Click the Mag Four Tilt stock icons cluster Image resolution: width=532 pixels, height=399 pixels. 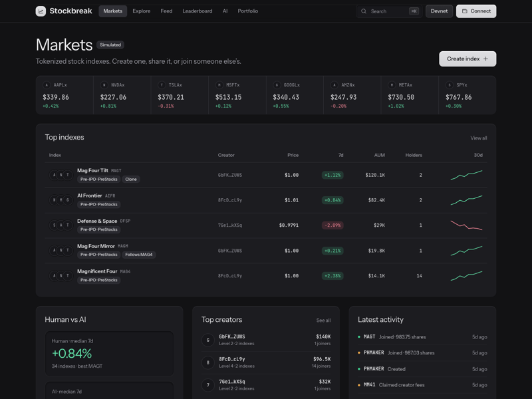tap(61, 175)
